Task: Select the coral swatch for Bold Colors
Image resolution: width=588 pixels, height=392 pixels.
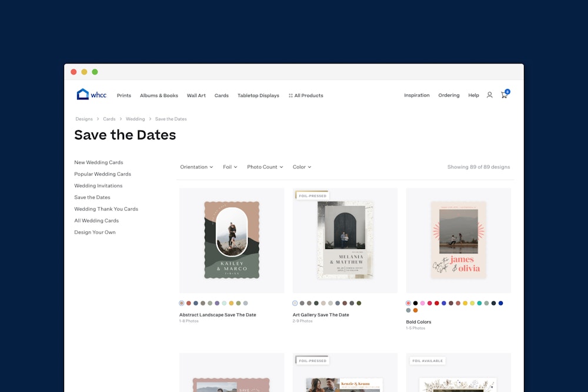Action: (x=409, y=303)
